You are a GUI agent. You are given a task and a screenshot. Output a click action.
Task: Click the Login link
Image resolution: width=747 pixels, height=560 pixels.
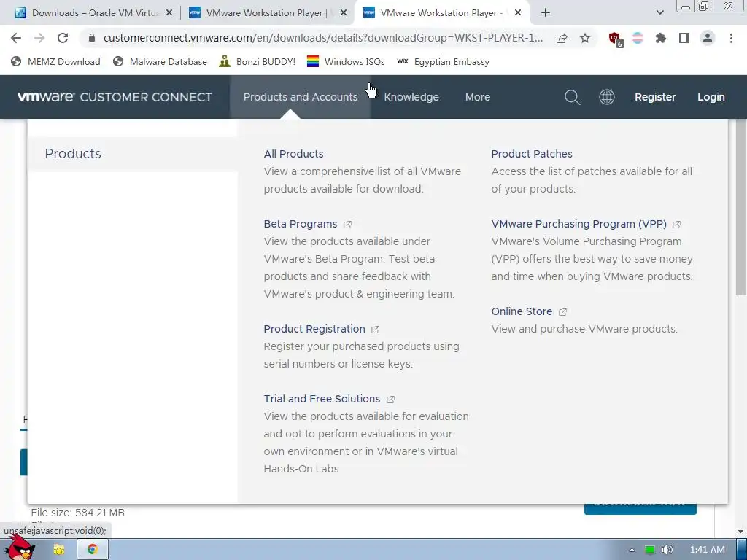coord(711,97)
